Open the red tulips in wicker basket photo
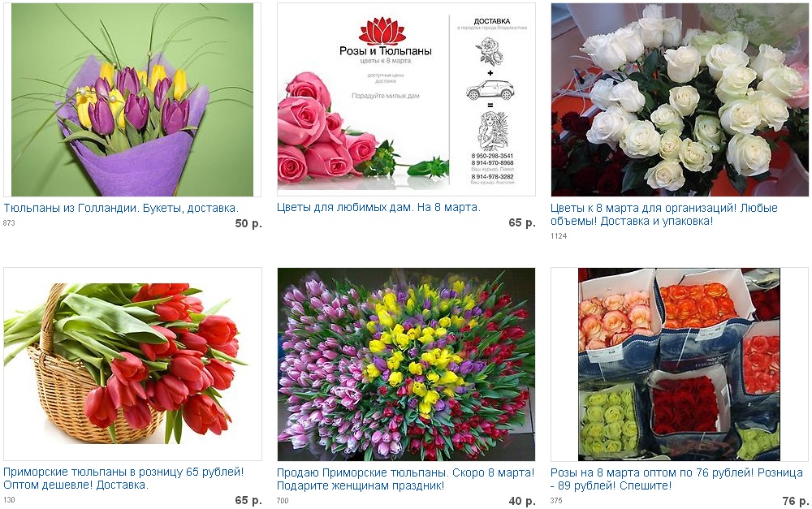The image size is (812, 509). click(x=132, y=364)
